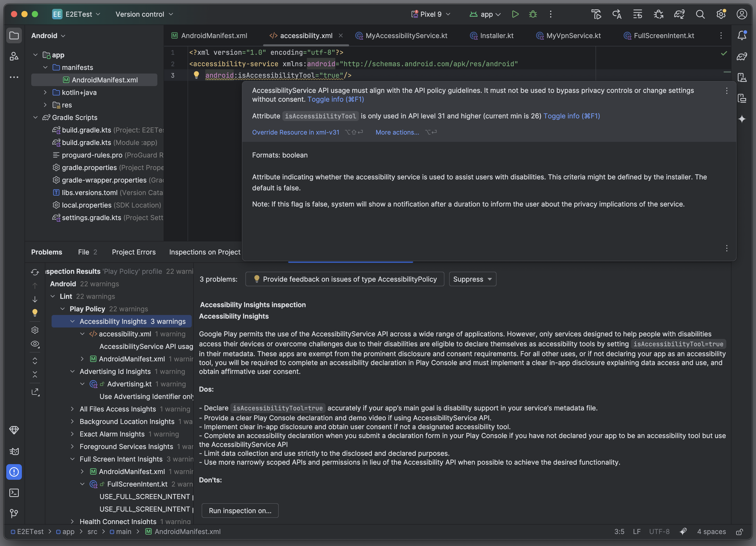This screenshot has height=546, width=756.
Task: Open Gemini sparkle icon on right sidebar
Action: (x=742, y=119)
